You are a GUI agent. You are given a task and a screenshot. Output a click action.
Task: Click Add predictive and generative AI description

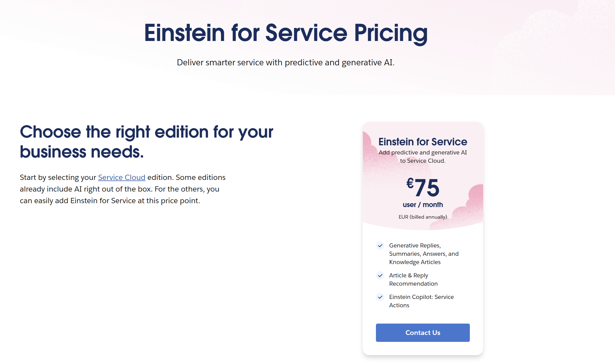(423, 157)
